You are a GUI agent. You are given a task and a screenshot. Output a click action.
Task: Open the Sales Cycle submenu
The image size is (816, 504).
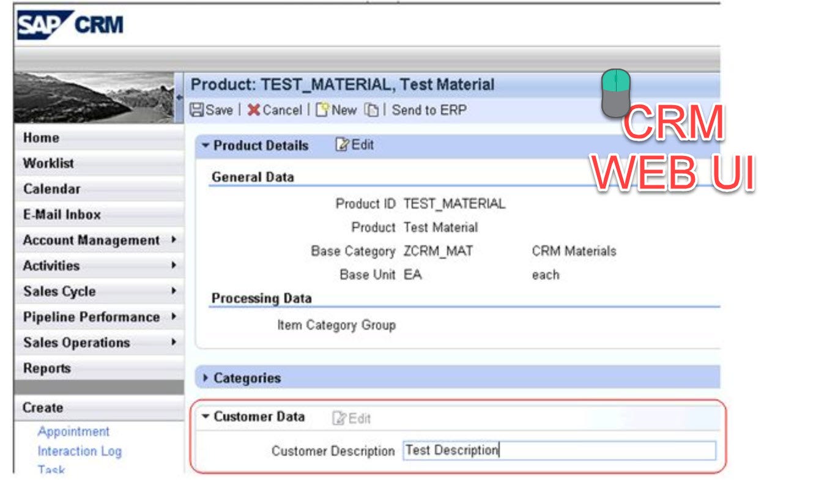point(173,292)
